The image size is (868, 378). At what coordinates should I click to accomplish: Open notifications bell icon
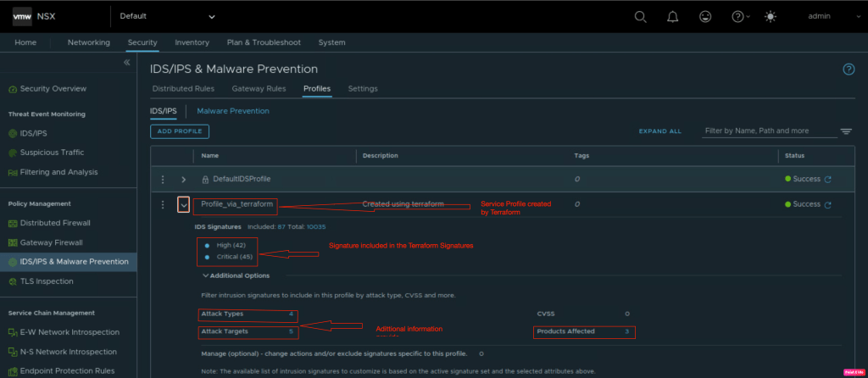[672, 17]
